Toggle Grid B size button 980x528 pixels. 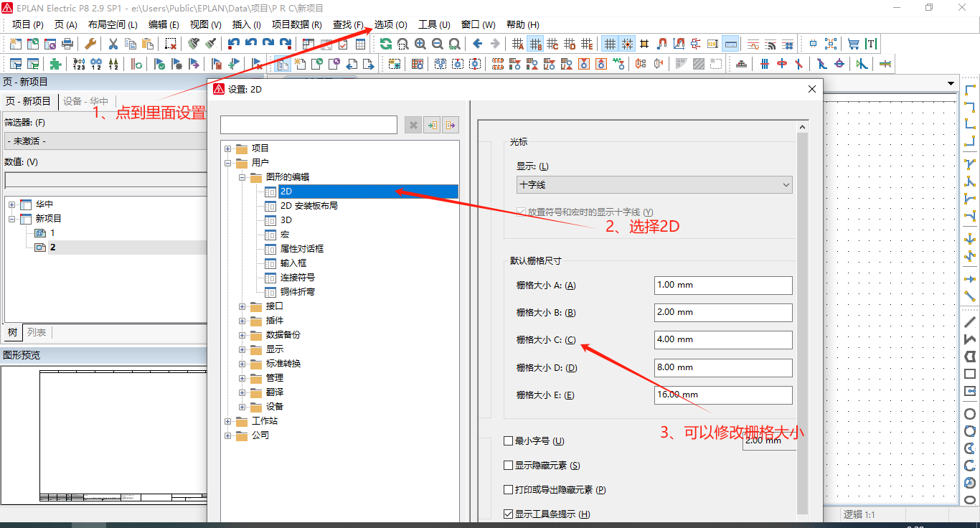coord(535,44)
